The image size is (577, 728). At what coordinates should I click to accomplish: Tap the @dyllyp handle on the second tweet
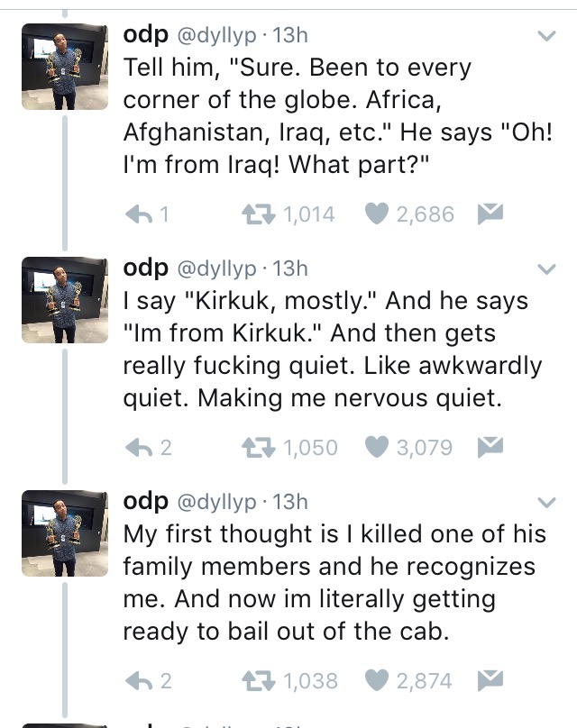(x=217, y=268)
